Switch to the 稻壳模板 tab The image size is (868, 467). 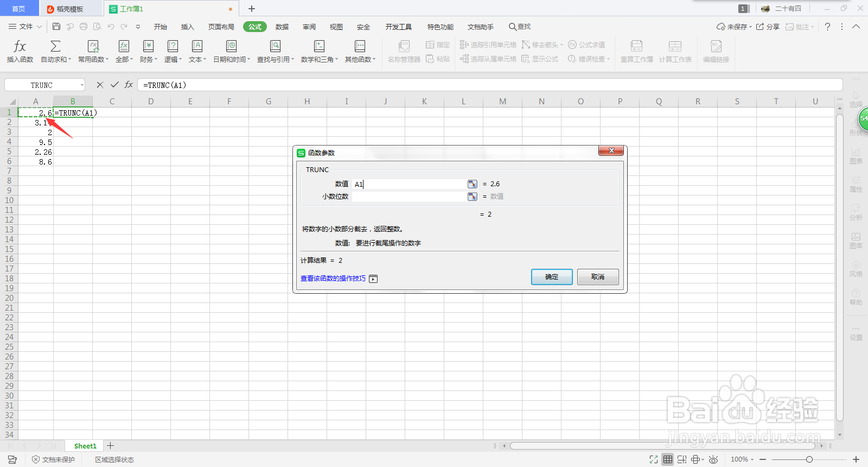pyautogui.click(x=70, y=9)
